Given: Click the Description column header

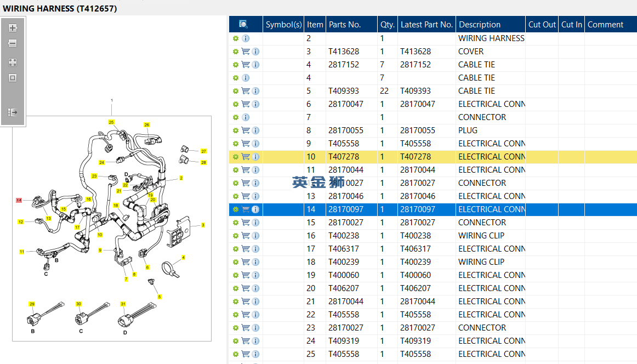Looking at the screenshot, I should (x=480, y=25).
